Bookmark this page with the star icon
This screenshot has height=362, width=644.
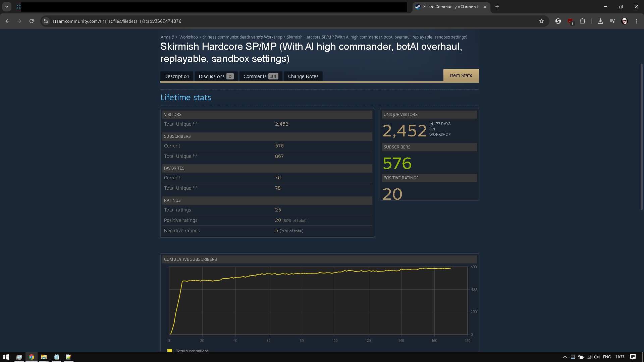[x=541, y=21]
